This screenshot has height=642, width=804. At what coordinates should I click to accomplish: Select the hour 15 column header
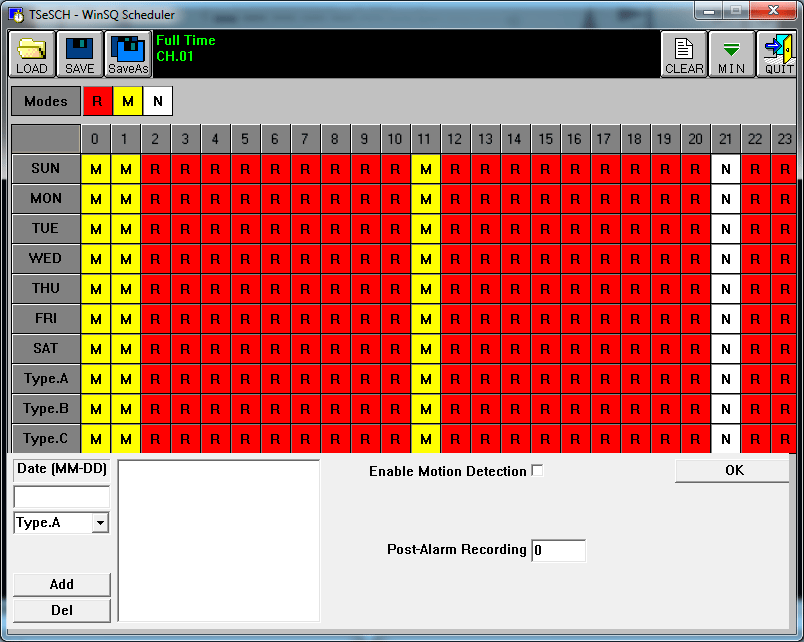(x=546, y=139)
